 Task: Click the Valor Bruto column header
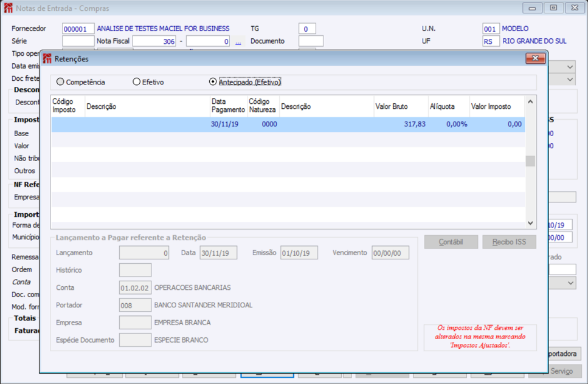401,106
